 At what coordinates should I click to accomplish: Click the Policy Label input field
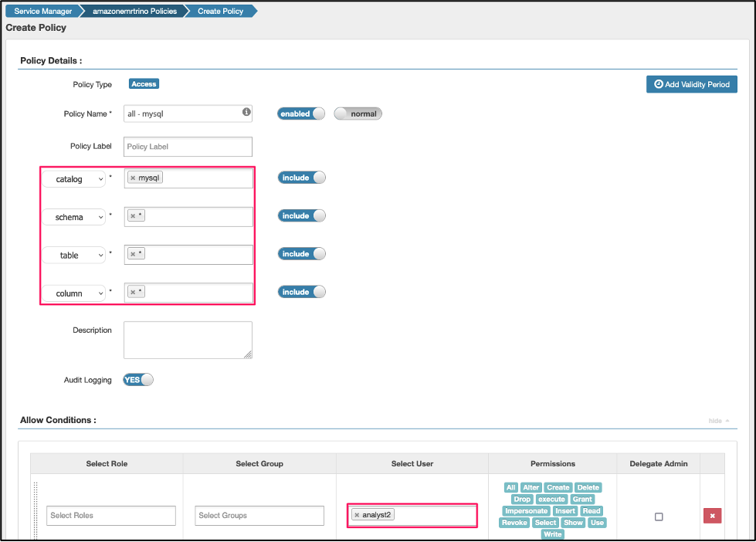pos(188,147)
